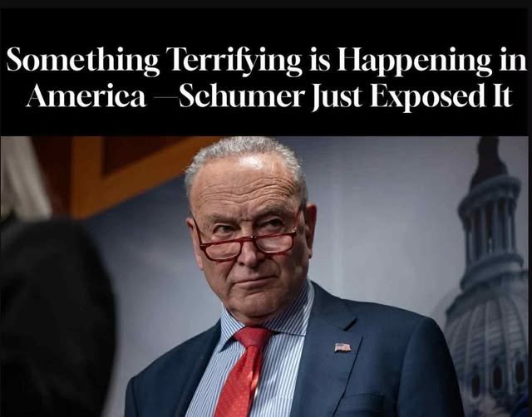
Task: Click the man's left ear
Action: [309, 225]
